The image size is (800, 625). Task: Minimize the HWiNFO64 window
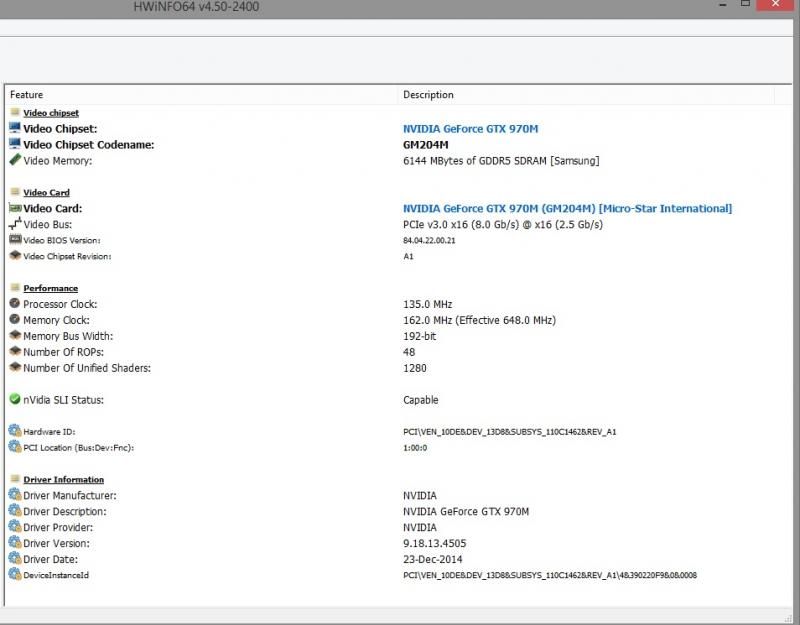click(723, 5)
